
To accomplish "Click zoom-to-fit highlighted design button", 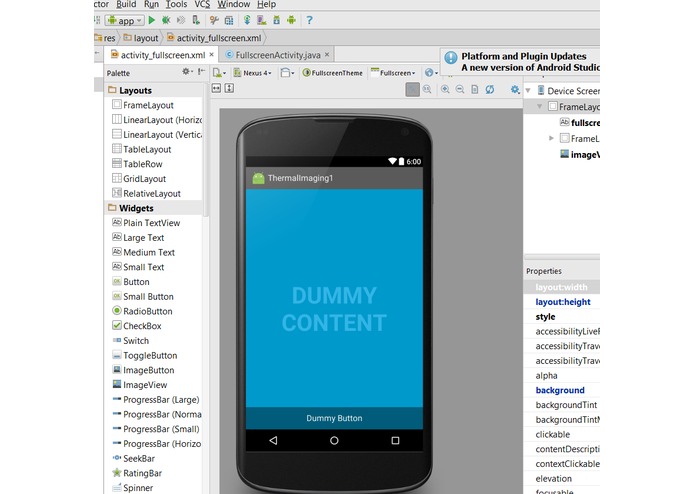I will coord(412,89).
